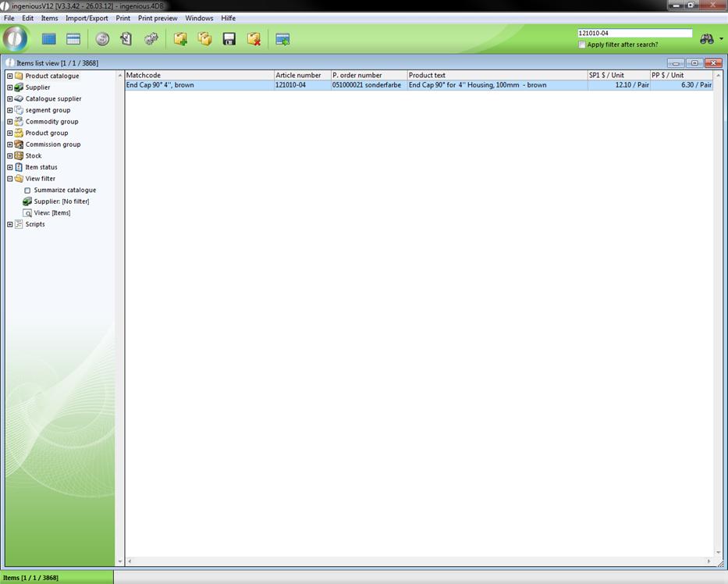728x584 pixels.
Task: Expand the Product catalogue tree node
Action: click(9, 77)
